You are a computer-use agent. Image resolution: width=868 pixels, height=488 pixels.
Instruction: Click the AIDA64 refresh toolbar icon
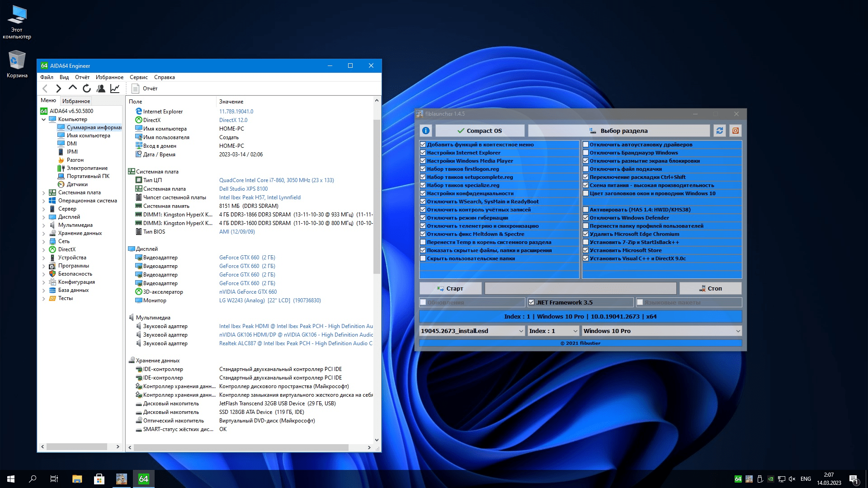(87, 89)
